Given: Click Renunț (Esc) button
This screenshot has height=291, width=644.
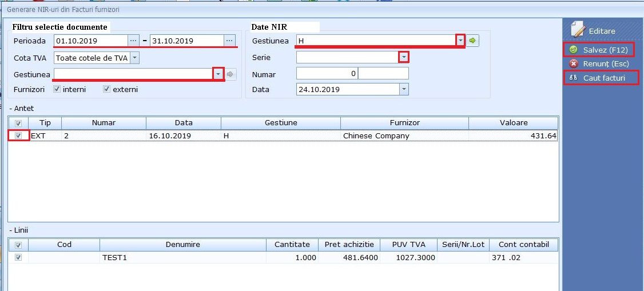Looking at the screenshot, I should [x=599, y=64].
